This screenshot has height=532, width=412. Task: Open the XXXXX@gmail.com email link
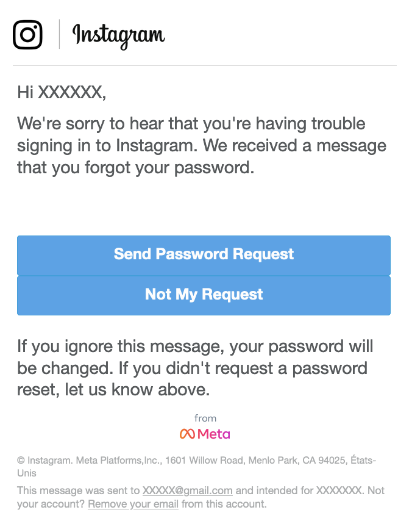point(188,491)
